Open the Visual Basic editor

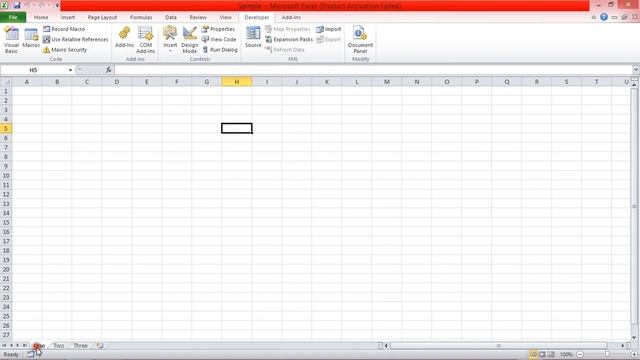tap(11, 40)
